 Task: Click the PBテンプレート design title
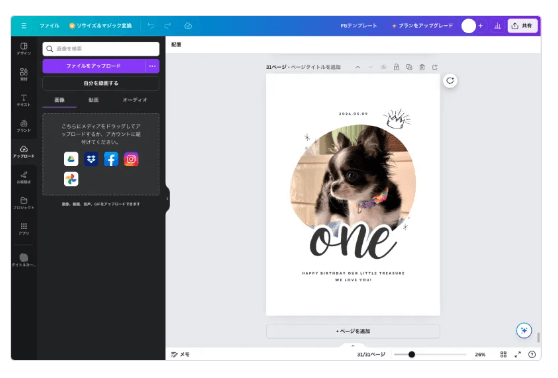(359, 26)
